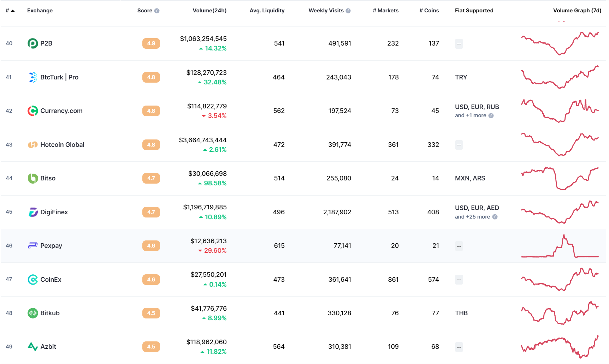Sort table by # Markets header

pyautogui.click(x=386, y=11)
